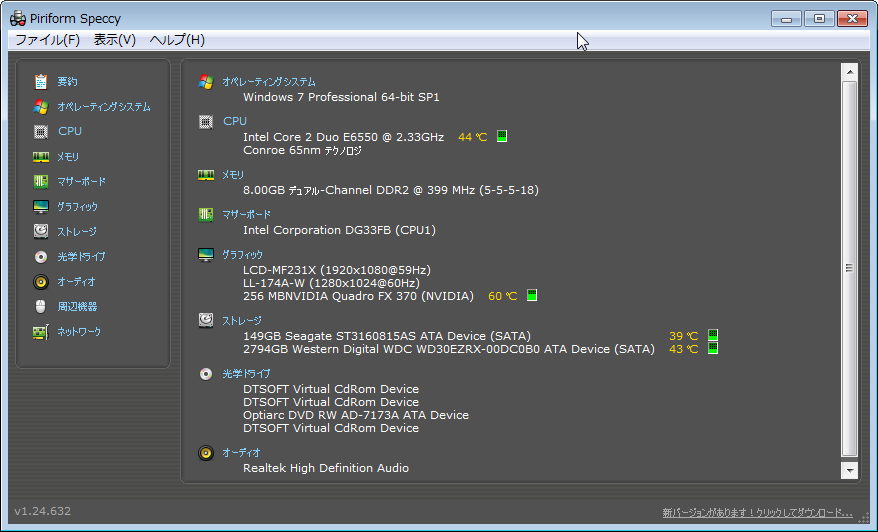Click the memory (メモリ) RAM icon in sidebar
This screenshot has width=878, height=532.
(x=40, y=157)
